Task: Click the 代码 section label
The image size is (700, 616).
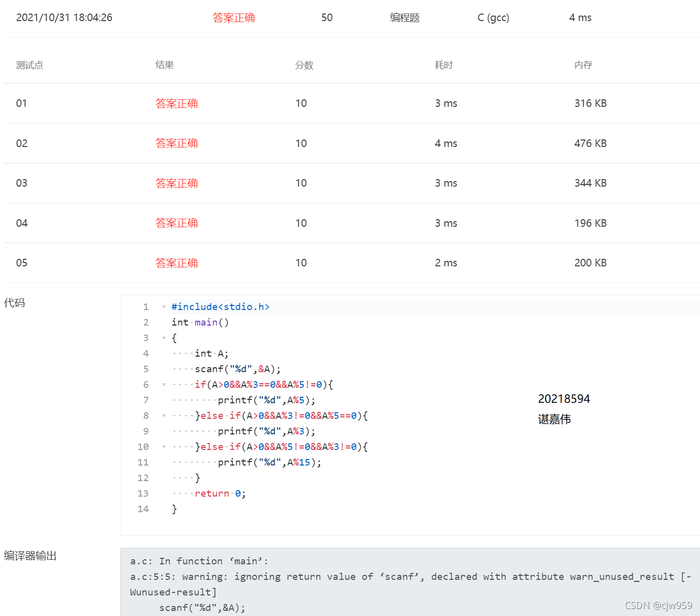Action: click(x=15, y=303)
